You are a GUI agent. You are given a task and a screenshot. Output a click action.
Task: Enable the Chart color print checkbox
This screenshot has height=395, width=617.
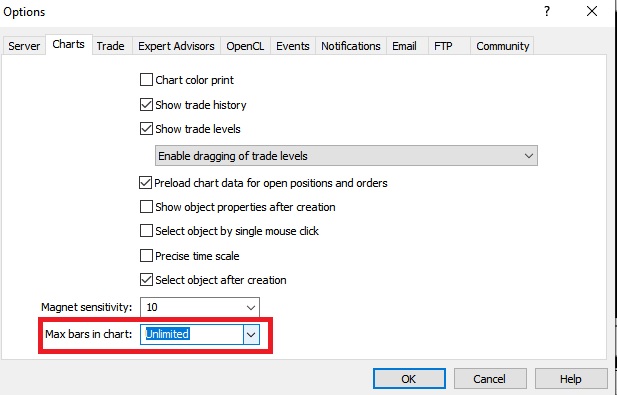(x=146, y=80)
